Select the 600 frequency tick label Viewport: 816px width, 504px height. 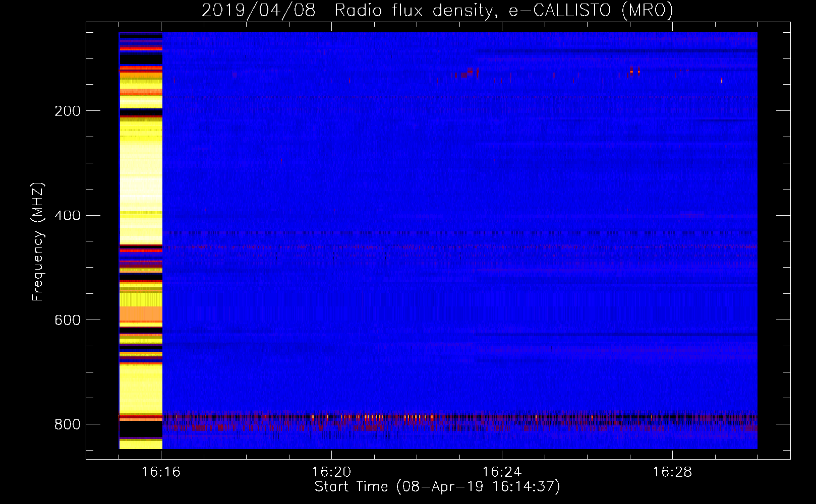67,320
